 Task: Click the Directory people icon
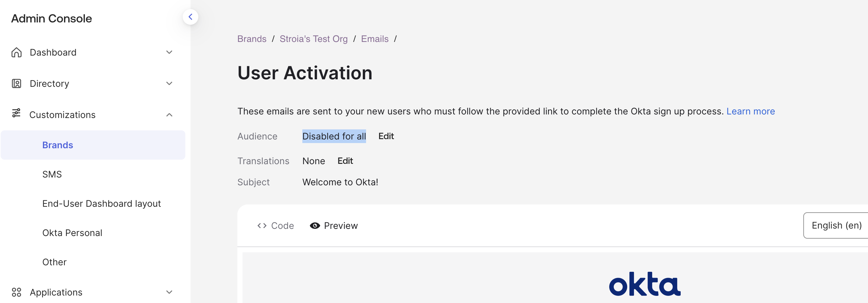pos(17,83)
